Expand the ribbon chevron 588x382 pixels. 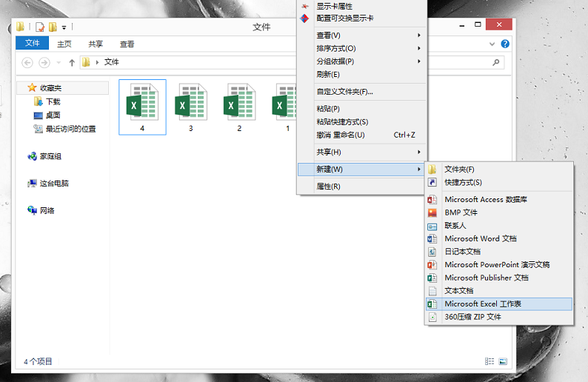pos(492,44)
